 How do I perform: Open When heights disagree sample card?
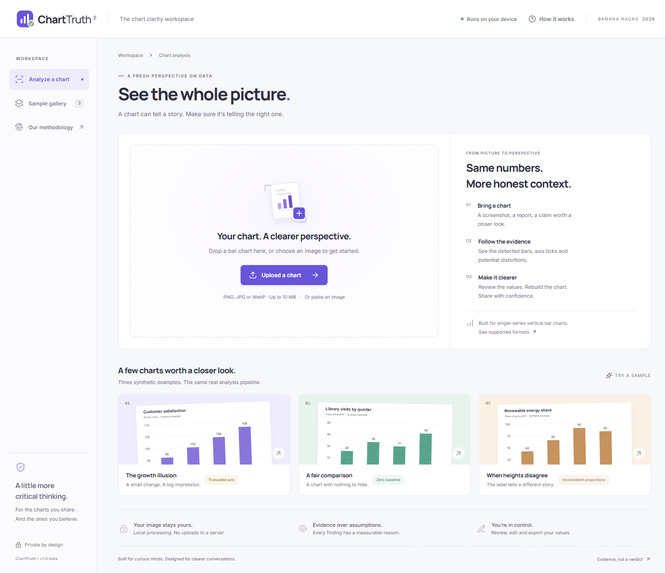tap(564, 444)
